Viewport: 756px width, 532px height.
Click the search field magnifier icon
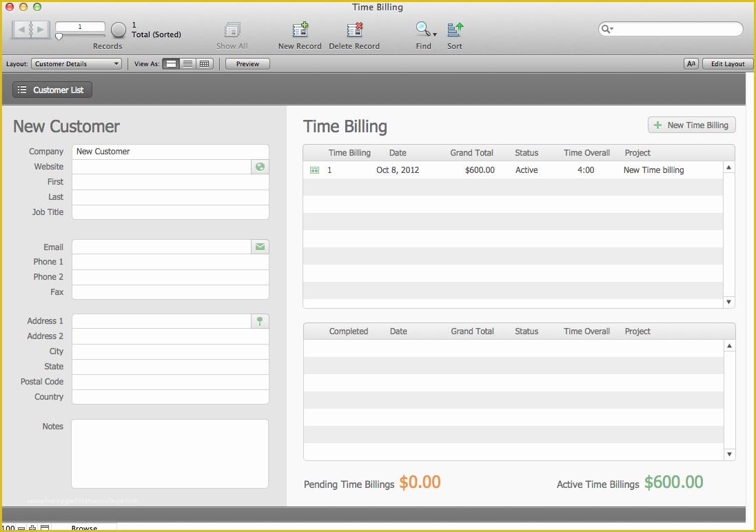pyautogui.click(x=606, y=29)
